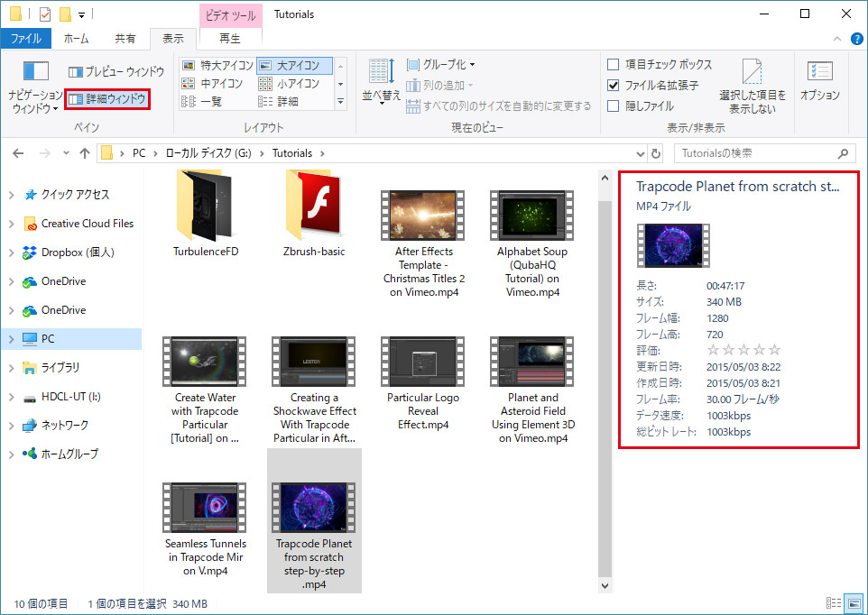This screenshot has height=615, width=868.
Task: Click ローカルディスク (G:) in breadcrumb
Action: coord(208,153)
